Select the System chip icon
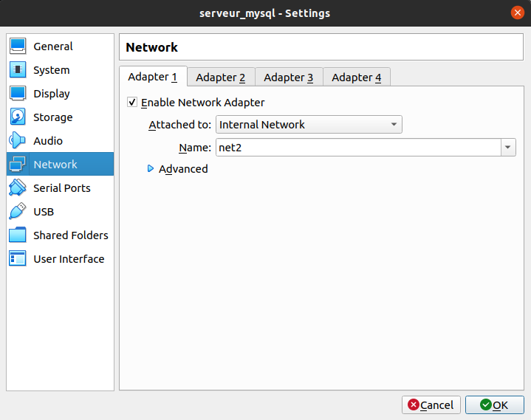 [x=18, y=70]
